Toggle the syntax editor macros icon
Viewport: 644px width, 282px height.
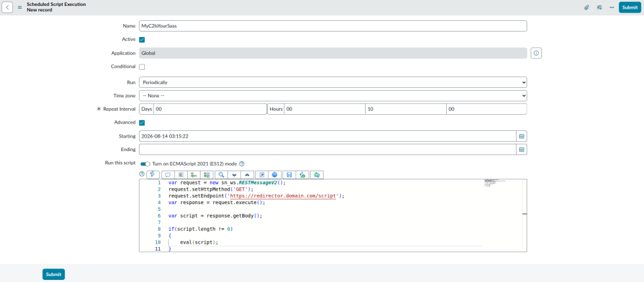153,175
